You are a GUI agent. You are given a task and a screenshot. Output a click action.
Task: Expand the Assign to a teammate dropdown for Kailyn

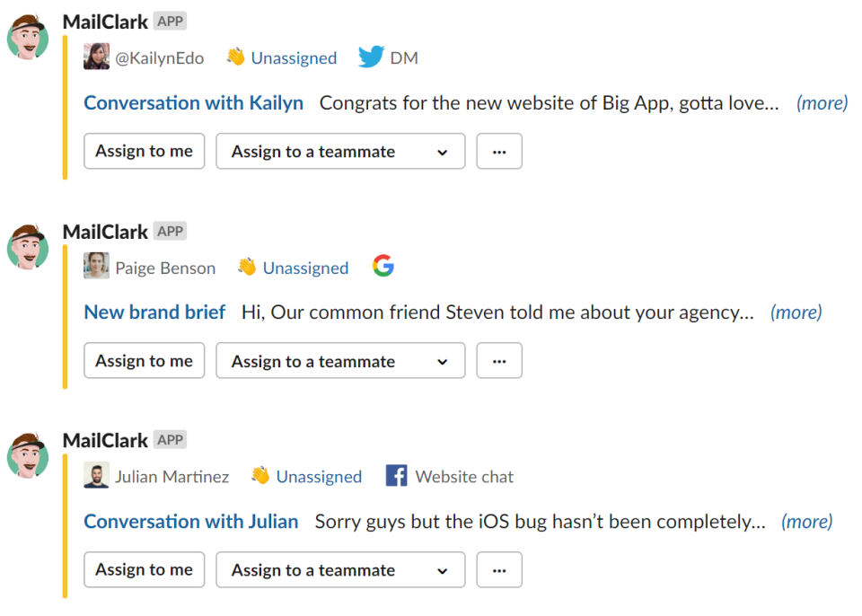[x=339, y=151]
